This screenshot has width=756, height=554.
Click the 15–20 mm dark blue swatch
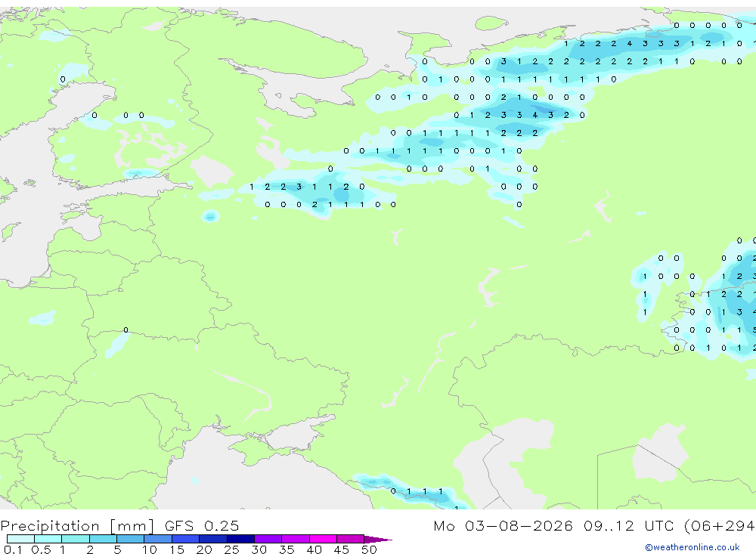pos(186,539)
